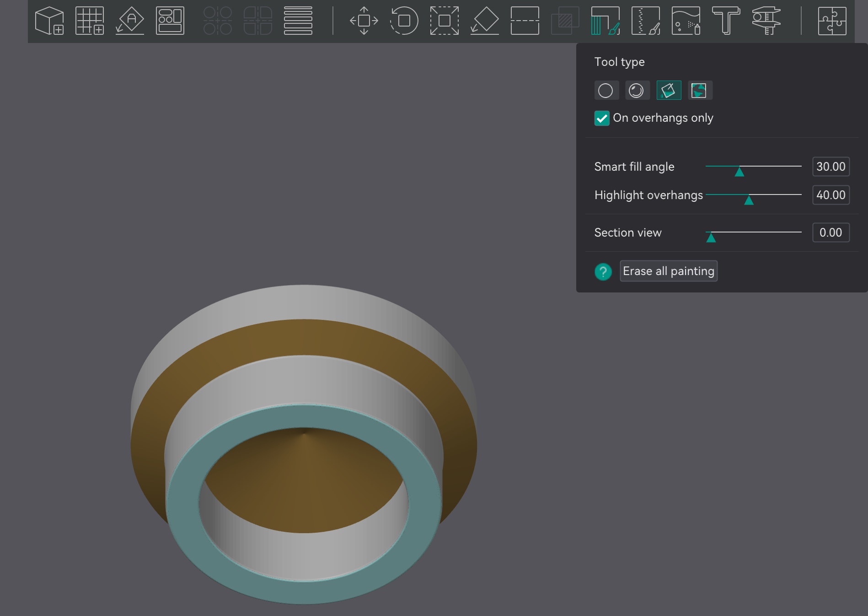Click the Section view slider handle
Image resolution: width=868 pixels, height=616 pixels.
(712, 237)
